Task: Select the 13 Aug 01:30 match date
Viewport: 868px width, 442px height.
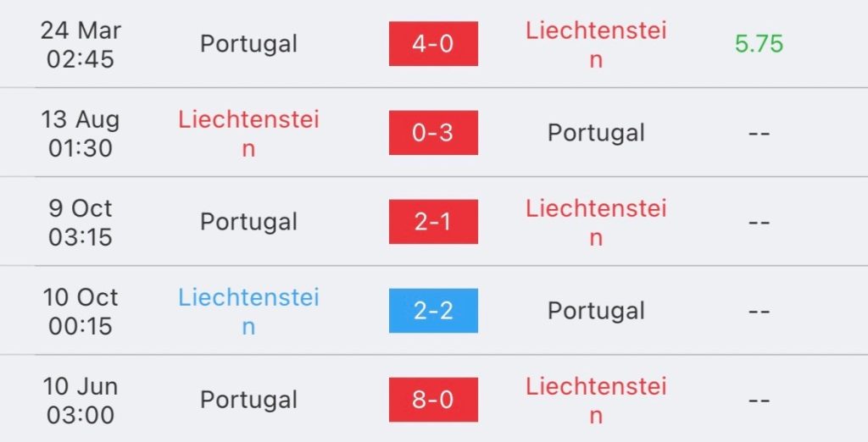Action: click(81, 134)
